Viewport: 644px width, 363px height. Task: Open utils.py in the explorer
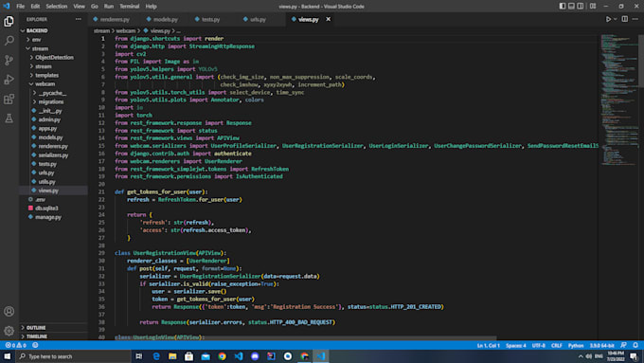click(46, 182)
